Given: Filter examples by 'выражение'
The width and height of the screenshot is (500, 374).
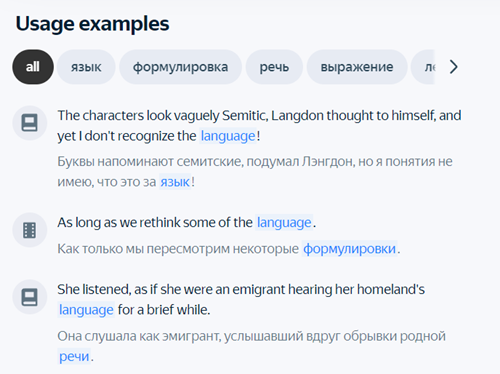Looking at the screenshot, I should pyautogui.click(x=357, y=67).
